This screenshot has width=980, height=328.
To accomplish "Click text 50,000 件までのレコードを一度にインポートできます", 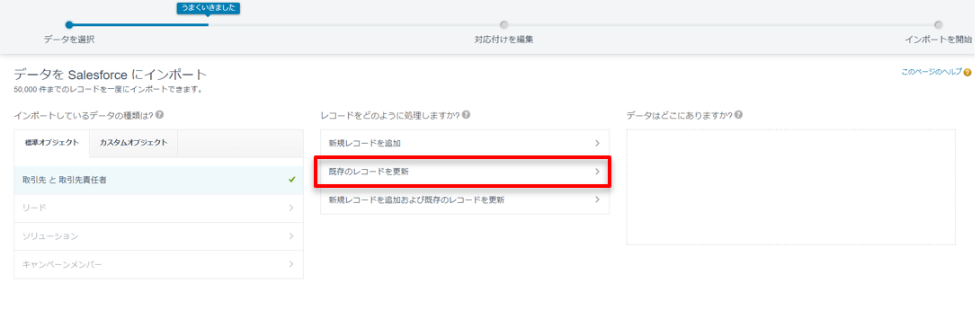I will click(108, 89).
